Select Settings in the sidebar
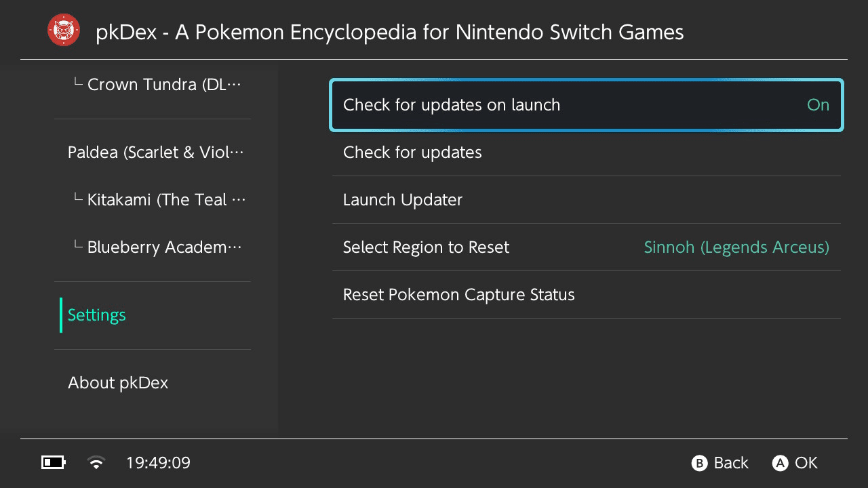Screen dimensions: 868x488 (x=153, y=315)
